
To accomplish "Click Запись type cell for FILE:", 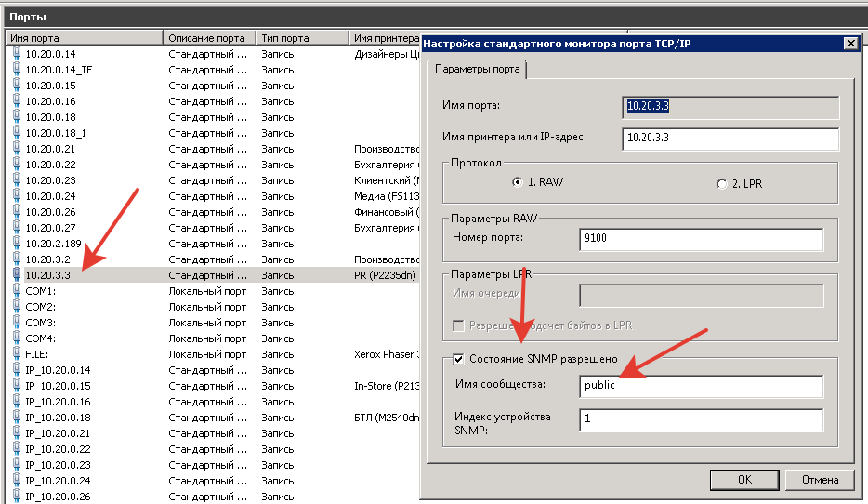I will tap(277, 354).
